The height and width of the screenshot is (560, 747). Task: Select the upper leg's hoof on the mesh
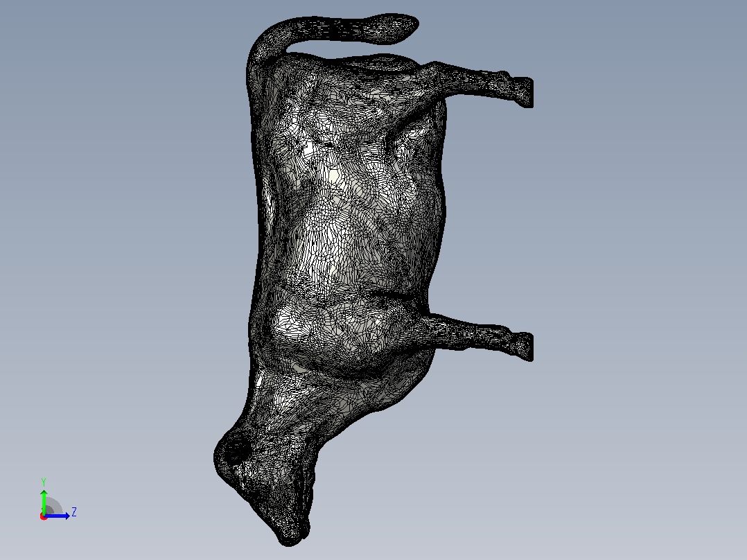pos(524,92)
